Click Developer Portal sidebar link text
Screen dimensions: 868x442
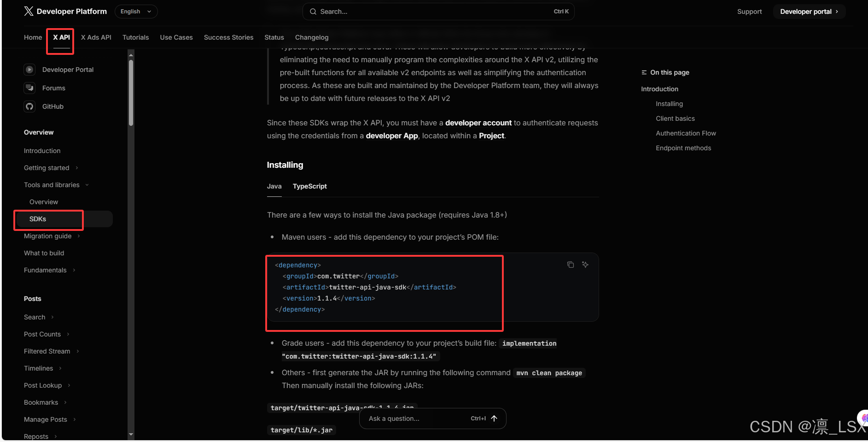(68, 70)
